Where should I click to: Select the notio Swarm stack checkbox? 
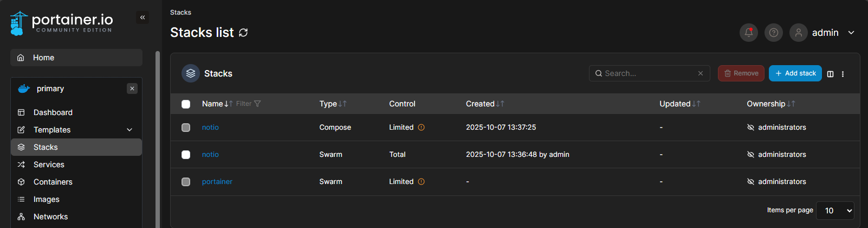(x=186, y=155)
